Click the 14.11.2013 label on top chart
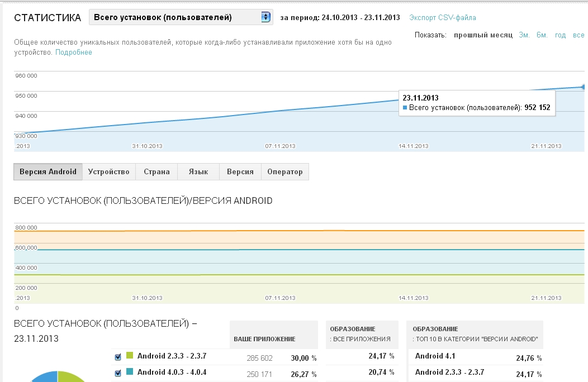The image size is (588, 382). pyautogui.click(x=413, y=146)
